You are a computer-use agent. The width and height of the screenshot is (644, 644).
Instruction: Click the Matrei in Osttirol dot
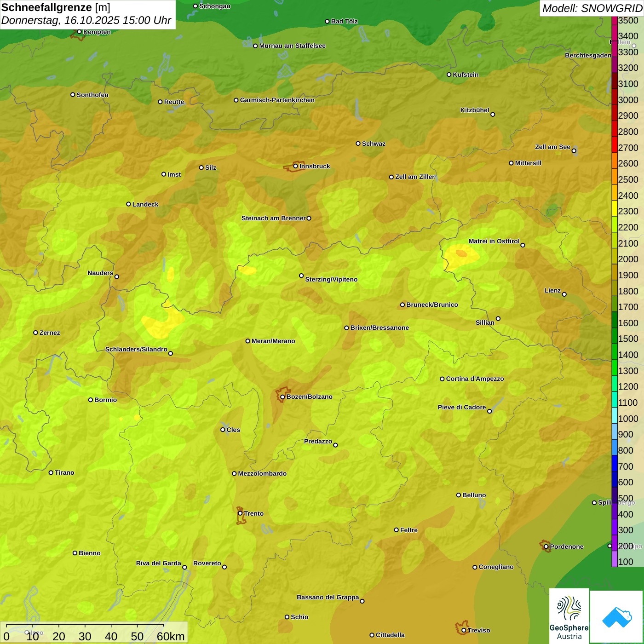tap(523, 245)
